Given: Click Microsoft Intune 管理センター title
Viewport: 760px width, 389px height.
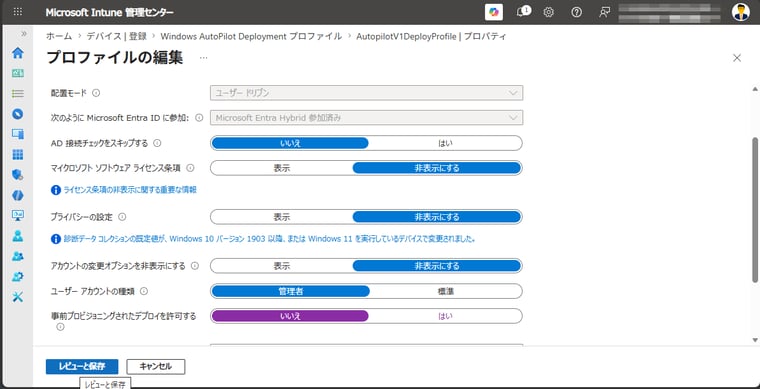Looking at the screenshot, I should click(x=110, y=13).
